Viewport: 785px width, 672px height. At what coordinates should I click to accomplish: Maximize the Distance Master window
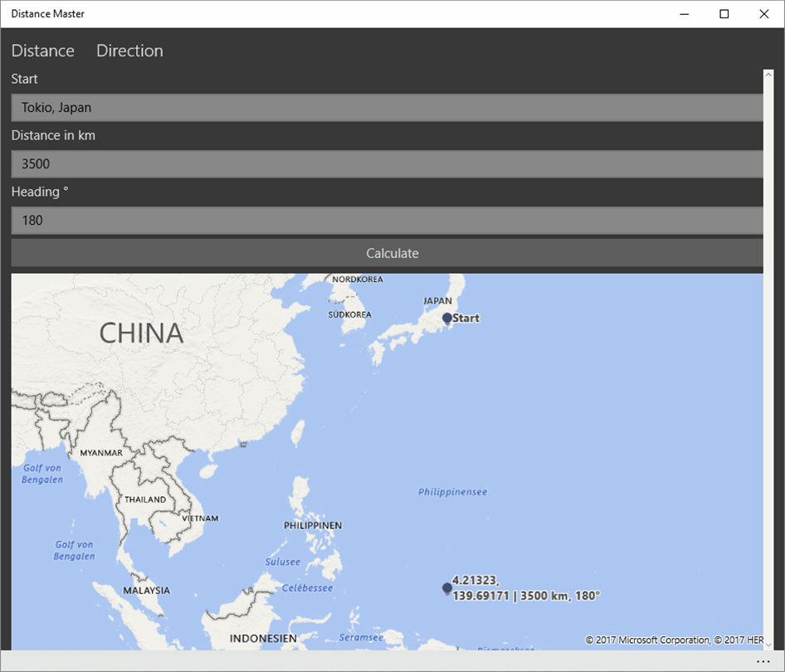coord(724,14)
